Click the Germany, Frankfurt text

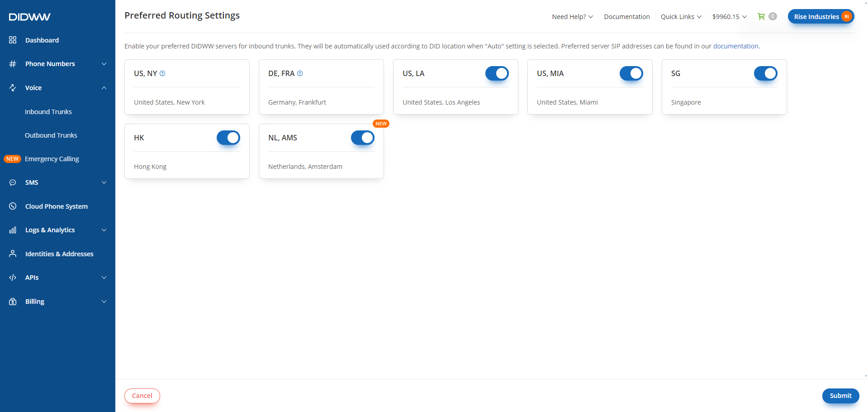click(x=297, y=102)
